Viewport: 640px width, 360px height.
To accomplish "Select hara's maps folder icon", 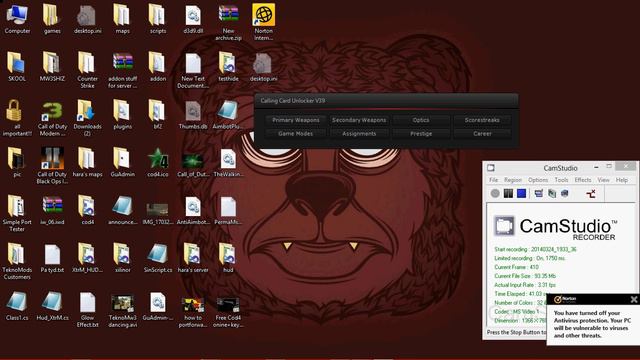I will tap(87, 162).
